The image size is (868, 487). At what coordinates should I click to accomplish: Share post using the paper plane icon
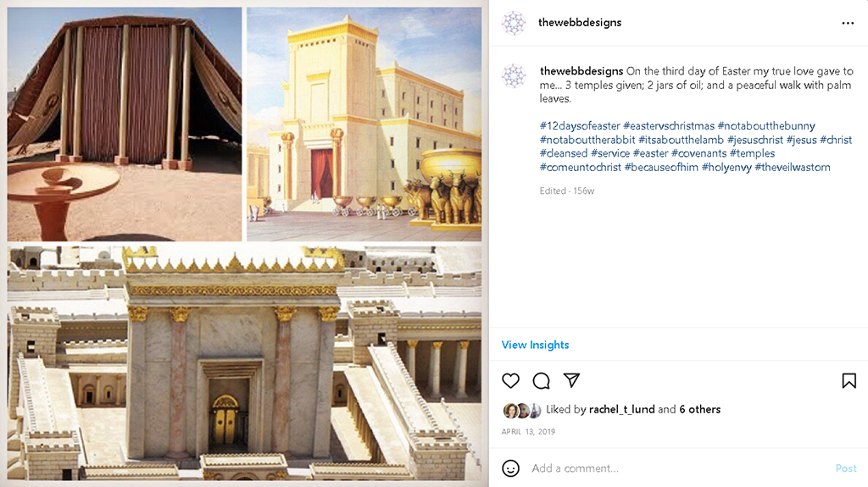coord(571,380)
